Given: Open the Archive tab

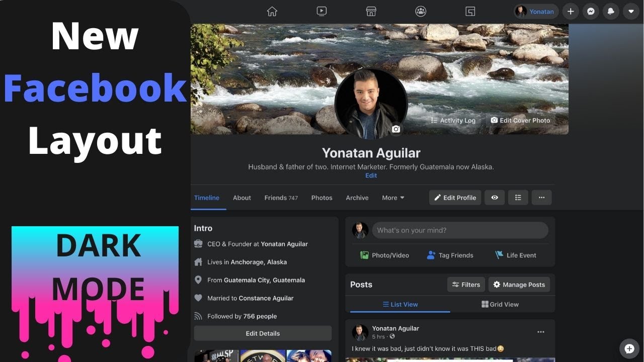Looking at the screenshot, I should (357, 198).
